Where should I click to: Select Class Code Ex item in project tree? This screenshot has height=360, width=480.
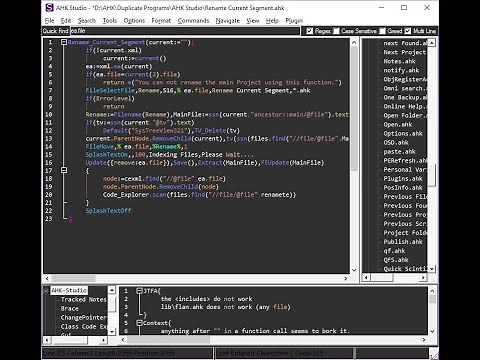[83, 326]
